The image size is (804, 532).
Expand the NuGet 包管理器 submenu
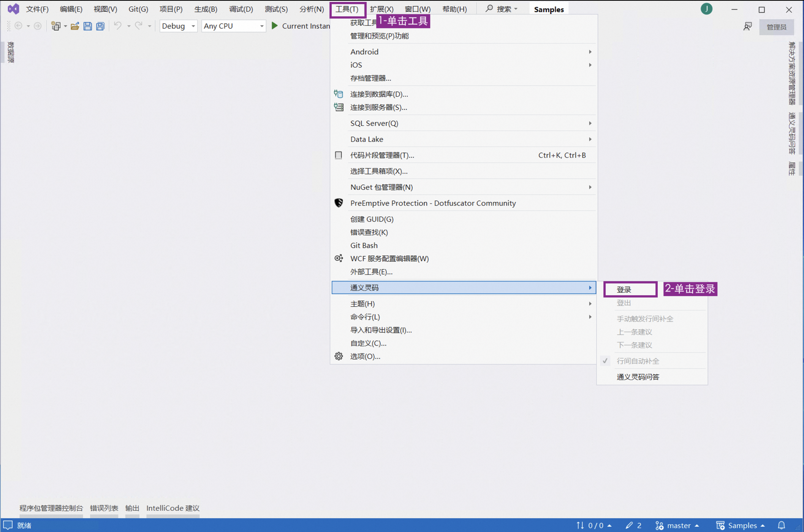click(464, 187)
